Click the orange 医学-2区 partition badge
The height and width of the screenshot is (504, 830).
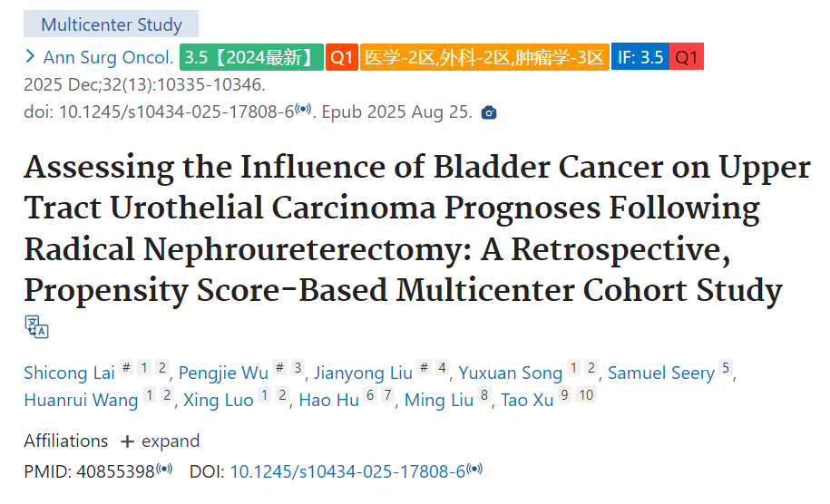[x=484, y=57]
